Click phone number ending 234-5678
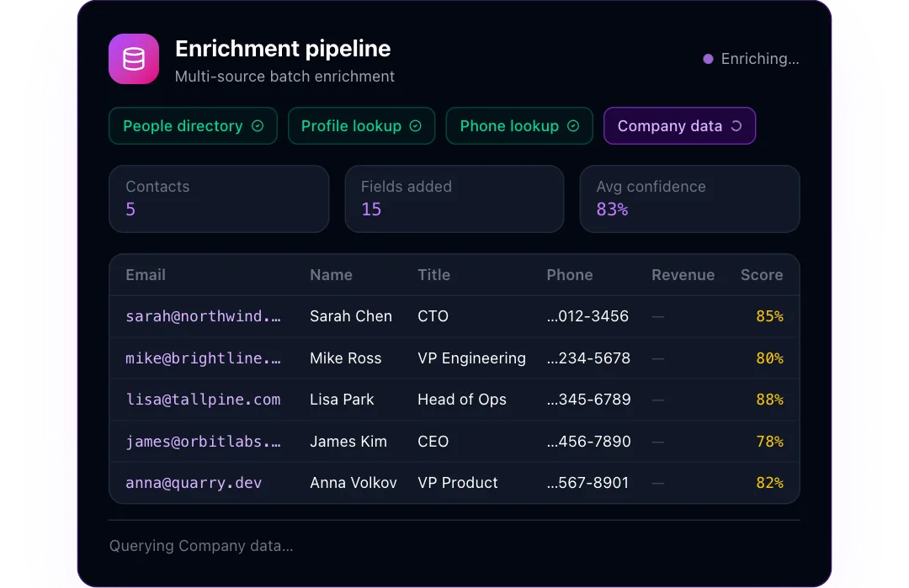This screenshot has height=588, width=909. coord(588,358)
